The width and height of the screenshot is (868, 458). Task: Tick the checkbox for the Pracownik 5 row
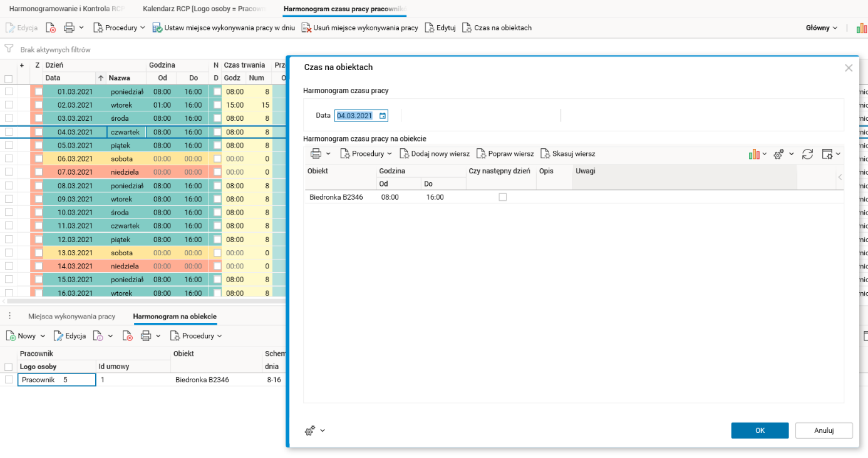point(9,380)
